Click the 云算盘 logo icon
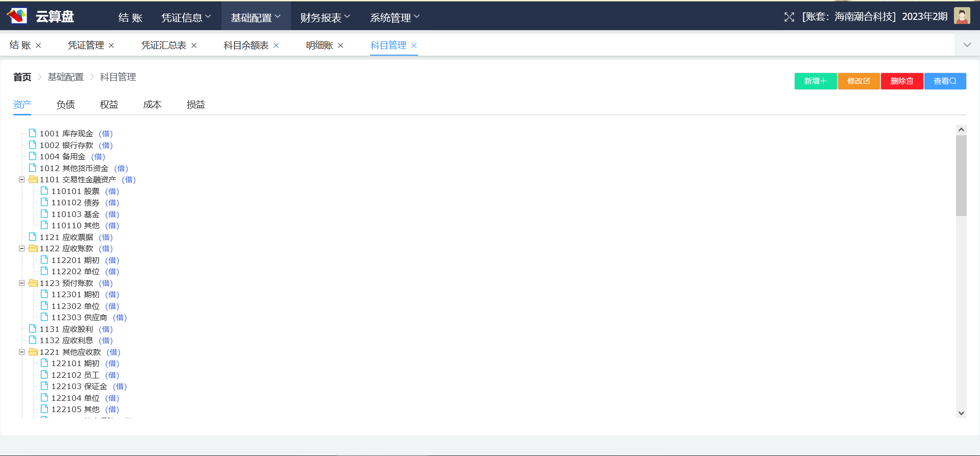This screenshot has width=980, height=456. click(x=17, y=16)
